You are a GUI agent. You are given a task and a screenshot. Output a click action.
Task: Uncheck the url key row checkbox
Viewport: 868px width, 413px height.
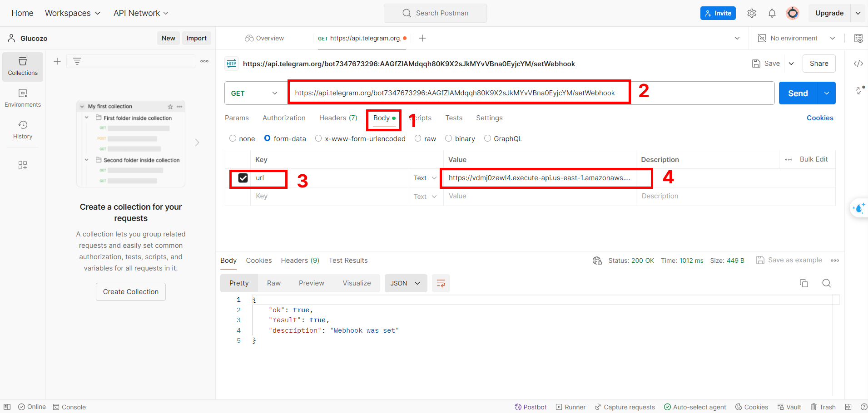[243, 178]
